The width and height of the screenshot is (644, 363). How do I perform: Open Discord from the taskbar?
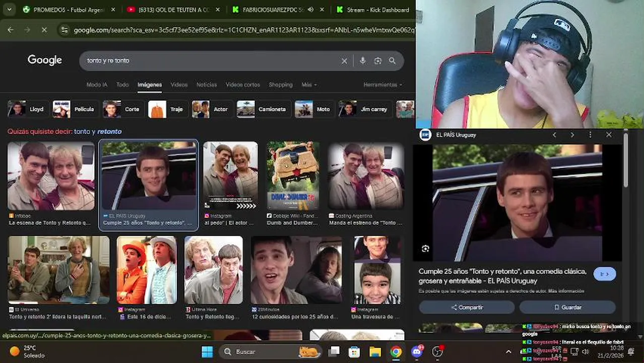417,351
